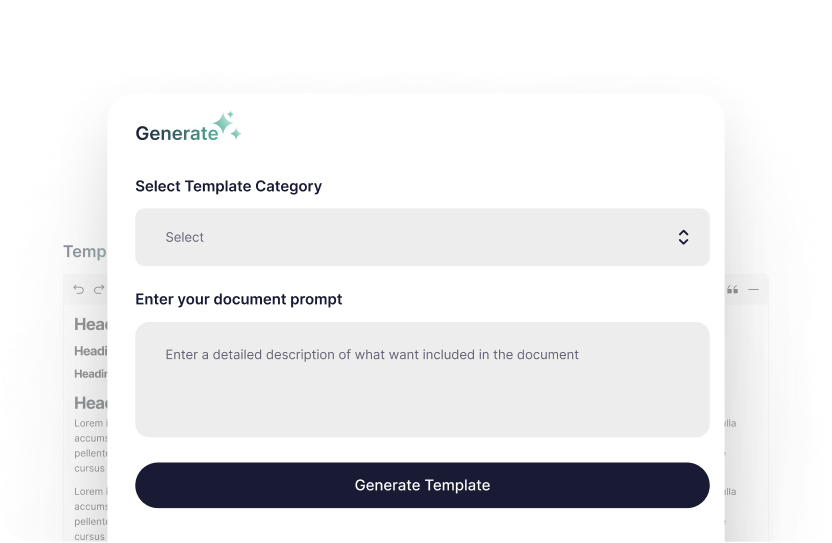Click the horizontal rule dash icon
This screenshot has height=543, width=832.
753,290
